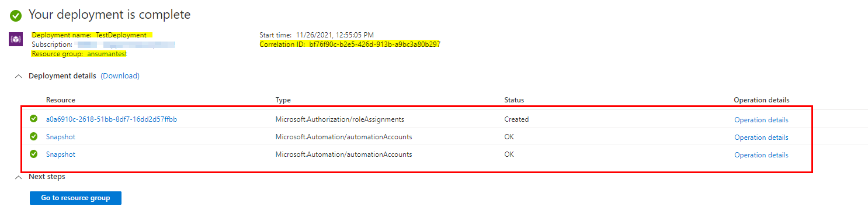
Task: Collapse the Next steps section
Action: [x=19, y=177]
